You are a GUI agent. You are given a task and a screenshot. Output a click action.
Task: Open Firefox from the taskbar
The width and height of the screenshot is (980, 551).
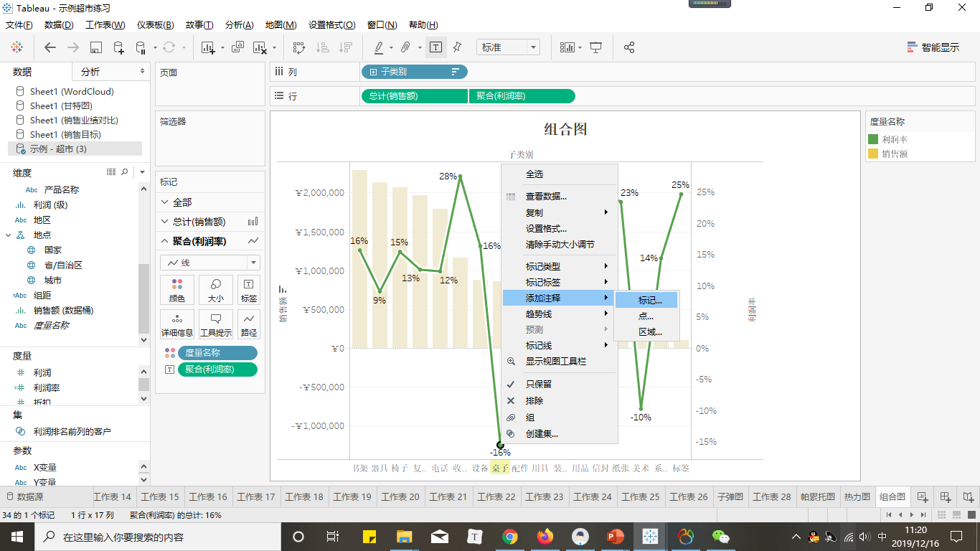pos(545,537)
